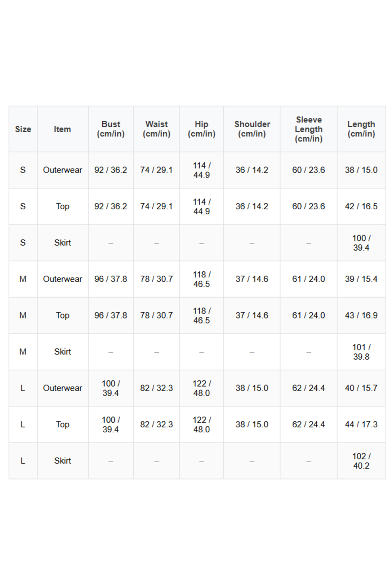392x588 pixels.
Task: Click the 100 / 39.4 skirt length cell
Action: point(361,243)
